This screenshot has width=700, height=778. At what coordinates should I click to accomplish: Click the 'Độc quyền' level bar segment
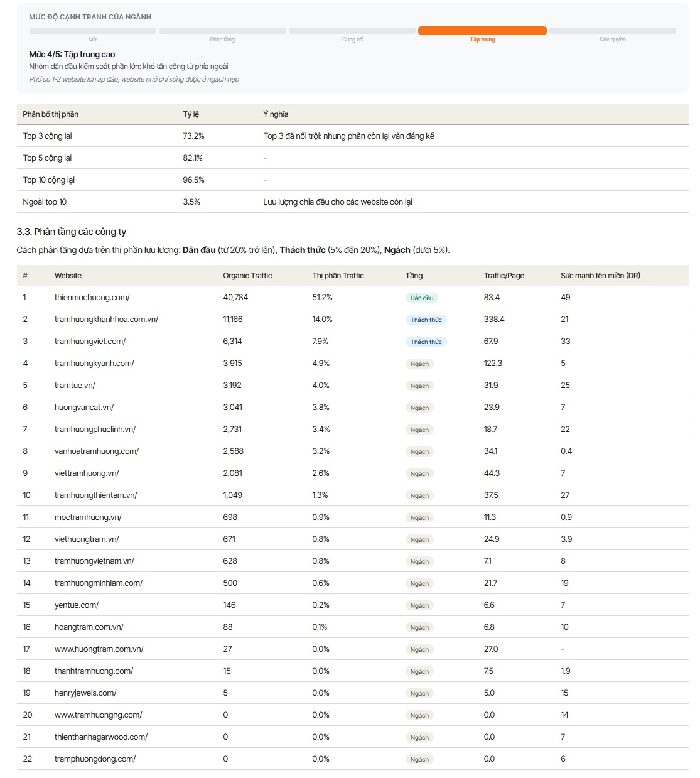click(x=612, y=31)
